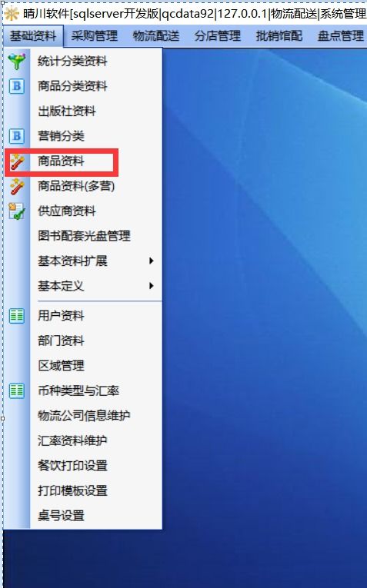The image size is (367, 588).
Task: Open the 分店管理 menu
Action: 218,36
